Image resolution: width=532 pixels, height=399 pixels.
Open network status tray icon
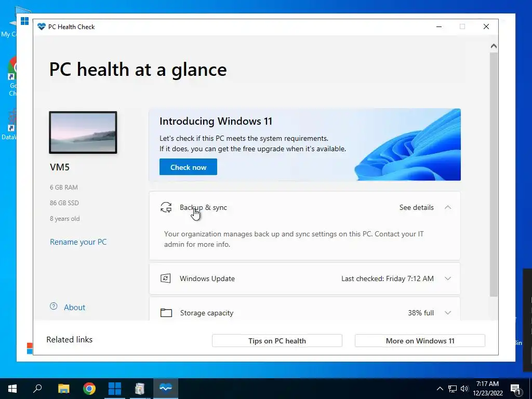453,389
